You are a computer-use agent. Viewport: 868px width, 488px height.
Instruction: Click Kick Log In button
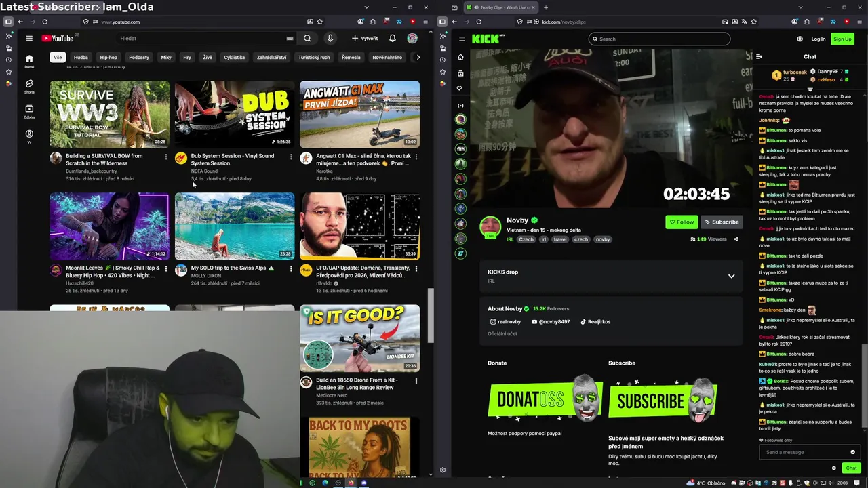pyautogui.click(x=818, y=39)
